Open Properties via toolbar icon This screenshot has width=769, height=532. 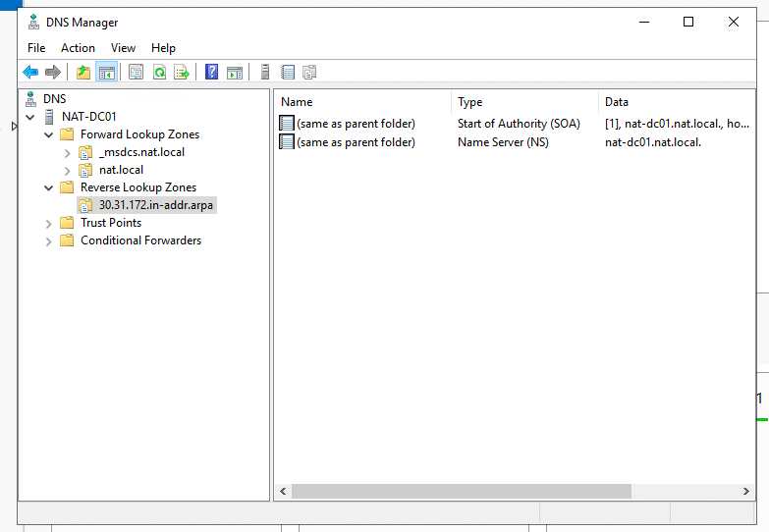point(136,72)
